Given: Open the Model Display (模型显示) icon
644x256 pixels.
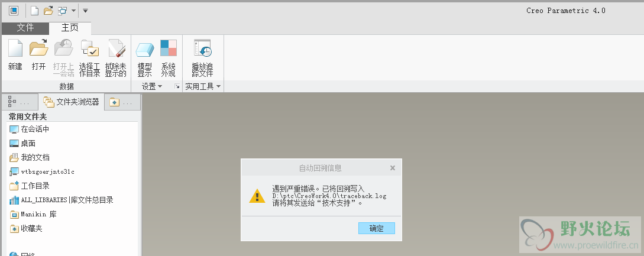Looking at the screenshot, I should [144, 48].
